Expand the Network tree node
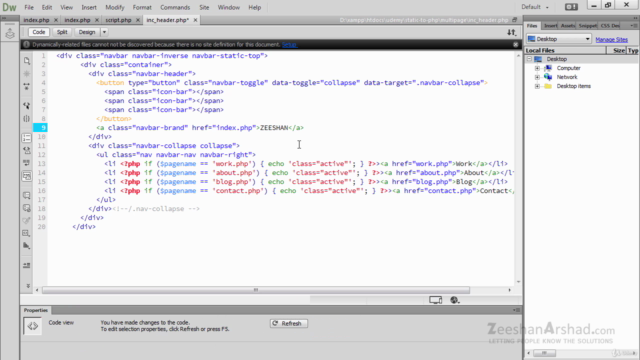 point(537,77)
